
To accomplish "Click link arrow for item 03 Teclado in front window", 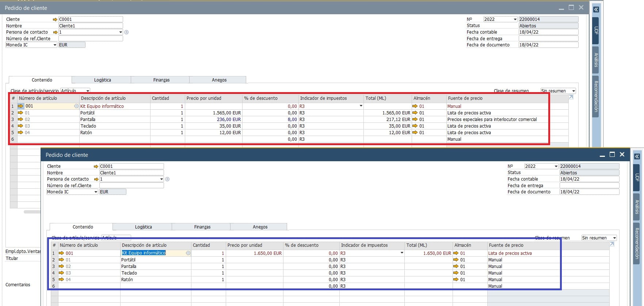I will pyautogui.click(x=61, y=273).
